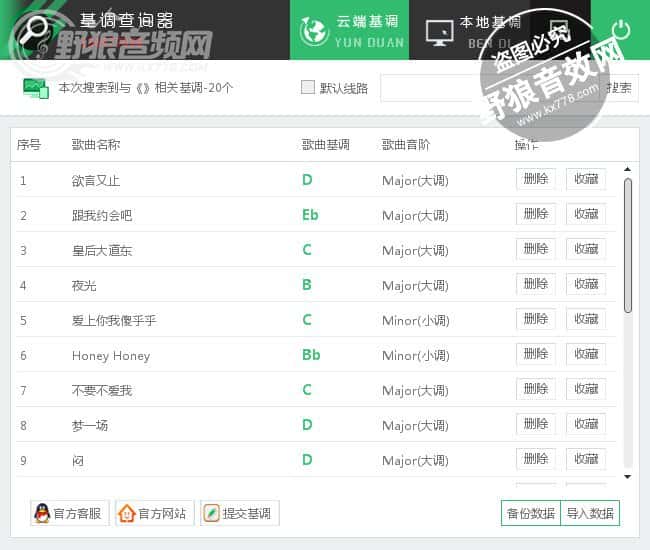650x550 pixels.
Task: Click the magnifier logo icon in header
Action: click(x=32, y=30)
